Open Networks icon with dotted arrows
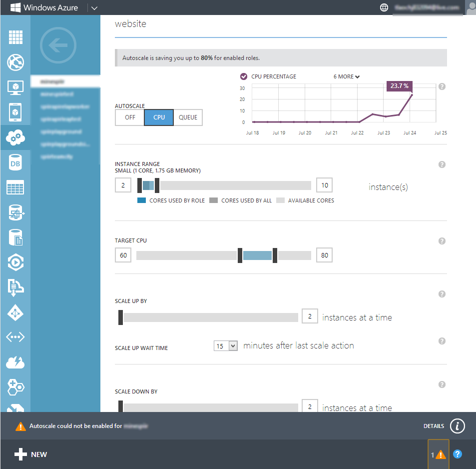Screen dimensions: 476x469 (15, 337)
